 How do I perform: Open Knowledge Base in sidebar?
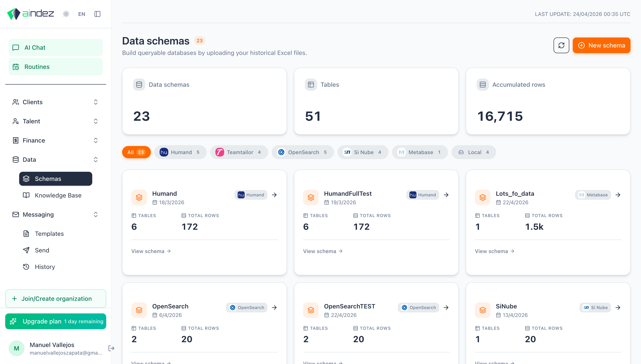pos(58,195)
